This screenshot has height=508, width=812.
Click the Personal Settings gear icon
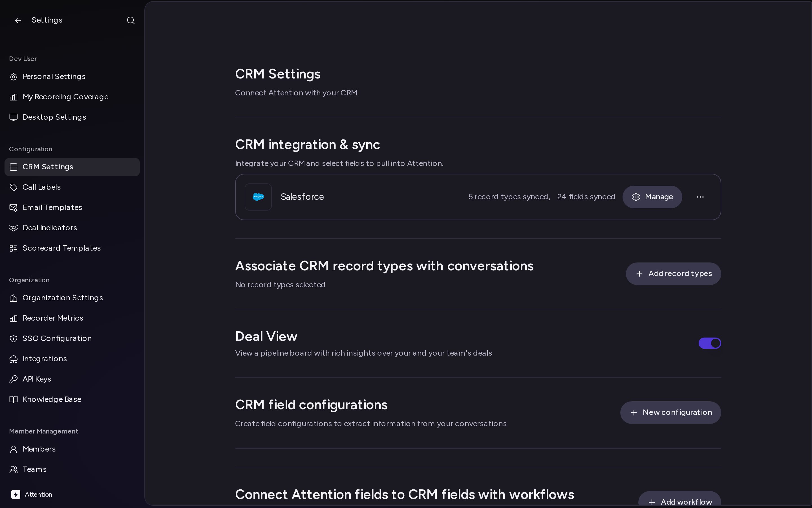[14, 76]
